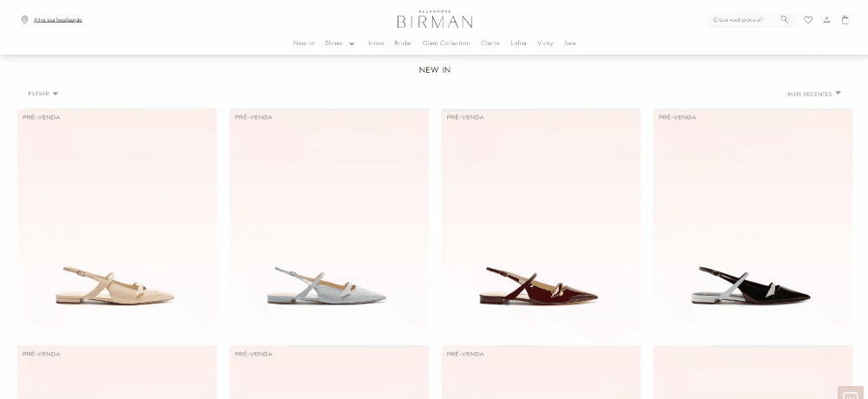Open the burgundy slingback flat product
This screenshot has height=399, width=868.
pos(541,219)
